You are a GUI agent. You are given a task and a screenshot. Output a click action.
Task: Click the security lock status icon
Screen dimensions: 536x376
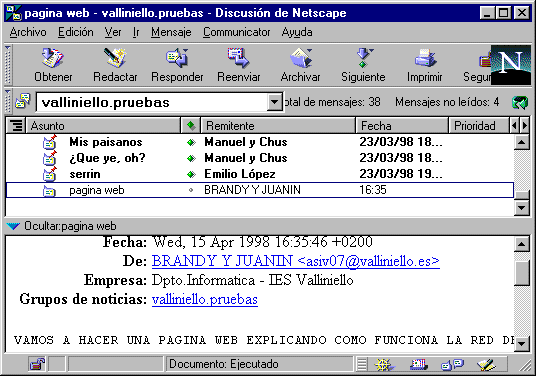37,364
